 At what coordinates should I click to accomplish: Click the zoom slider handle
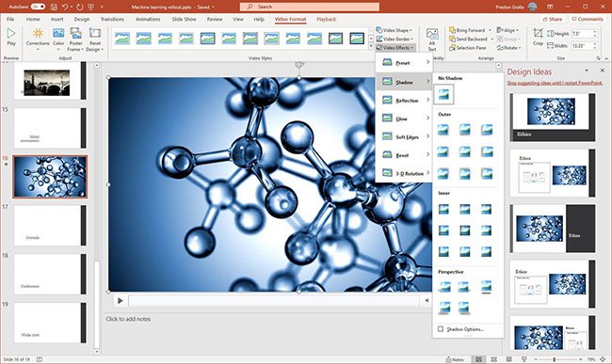(x=554, y=359)
